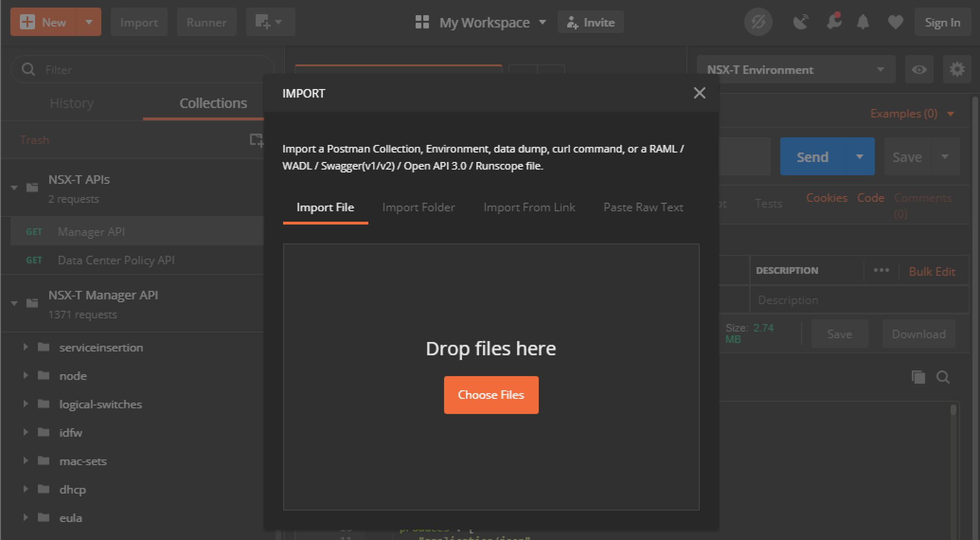Expand the serviceinsertion folder
This screenshot has width=980, height=540.
click(26, 347)
